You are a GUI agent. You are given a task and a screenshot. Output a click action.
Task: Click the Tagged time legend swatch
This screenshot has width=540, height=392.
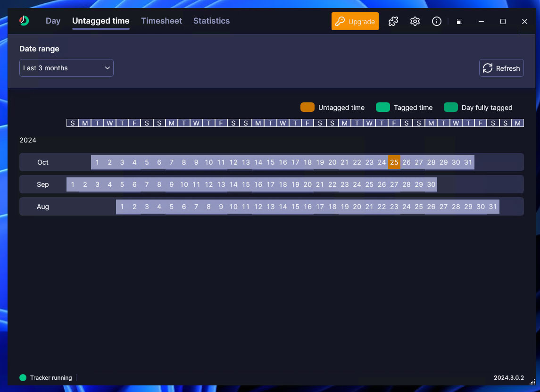coord(382,108)
